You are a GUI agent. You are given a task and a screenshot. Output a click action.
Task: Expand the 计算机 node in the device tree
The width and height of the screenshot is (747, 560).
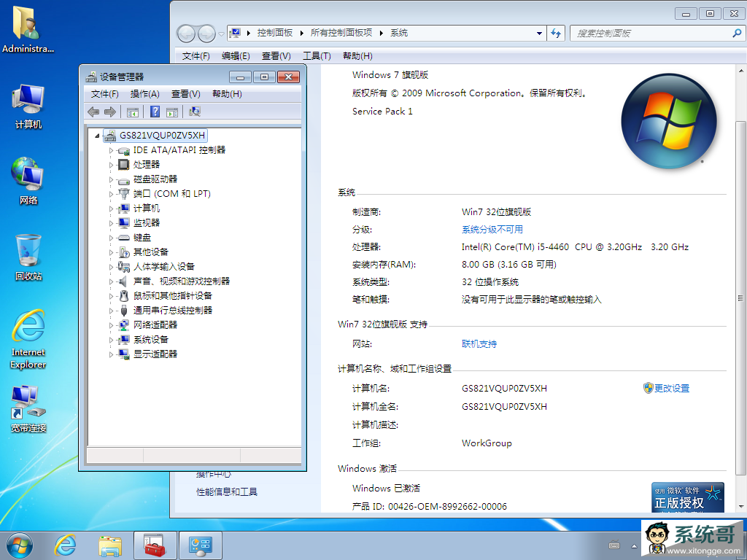[x=112, y=209]
